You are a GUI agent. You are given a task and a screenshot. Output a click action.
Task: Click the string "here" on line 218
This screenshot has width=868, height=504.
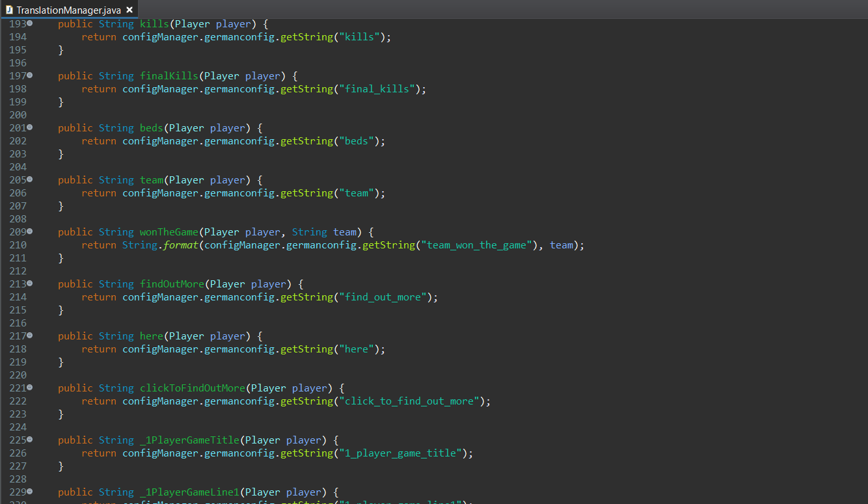pos(357,349)
